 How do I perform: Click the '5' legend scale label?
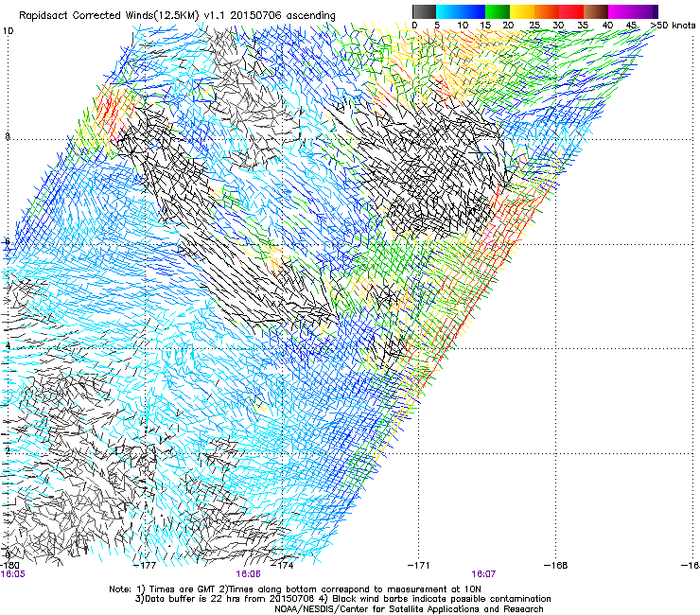click(x=437, y=25)
